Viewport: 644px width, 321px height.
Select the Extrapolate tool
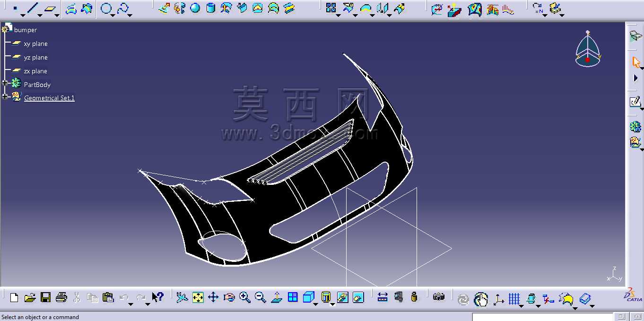coord(400,8)
